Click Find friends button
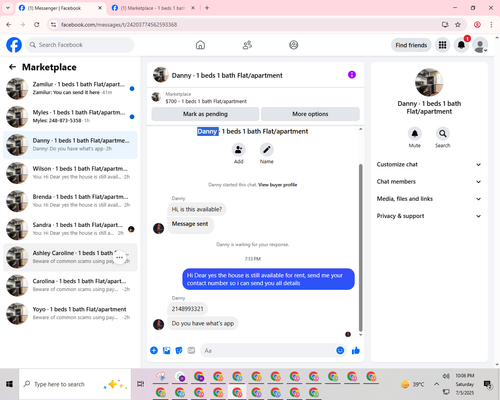This screenshot has height=400, width=500. coord(411,45)
